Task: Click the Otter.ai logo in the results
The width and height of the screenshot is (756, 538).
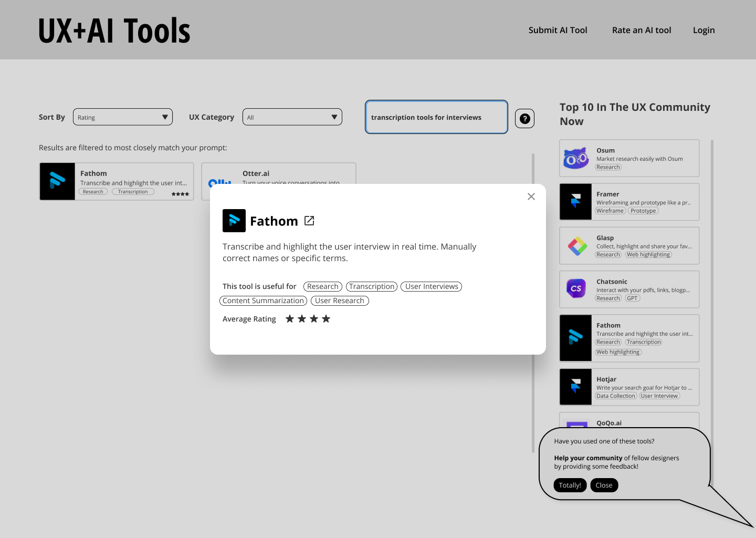Action: click(x=219, y=183)
